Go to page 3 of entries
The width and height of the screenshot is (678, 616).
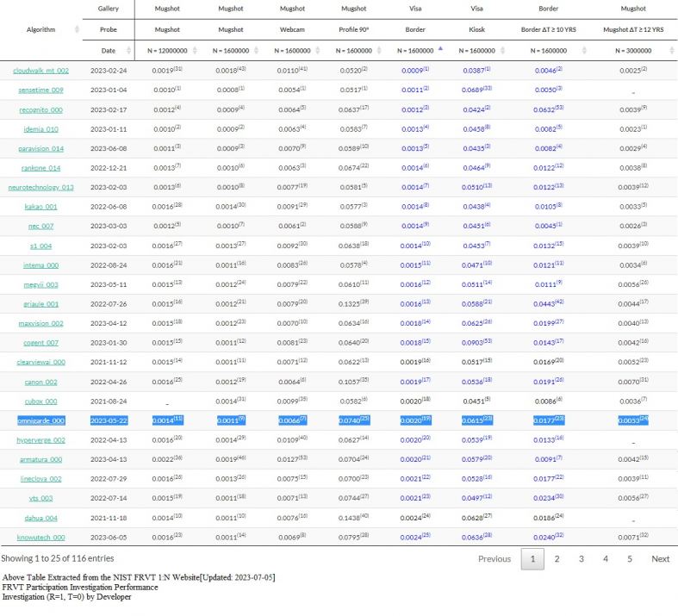pos(582,559)
